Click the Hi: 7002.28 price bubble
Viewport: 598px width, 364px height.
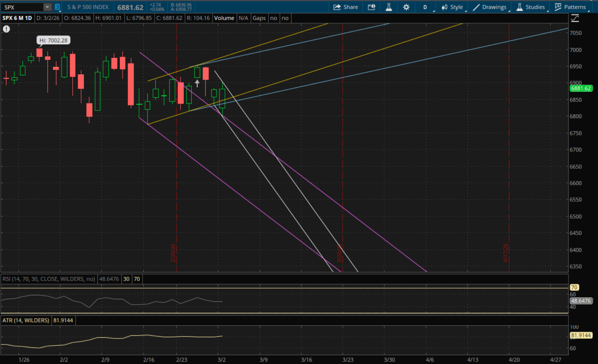(x=53, y=40)
